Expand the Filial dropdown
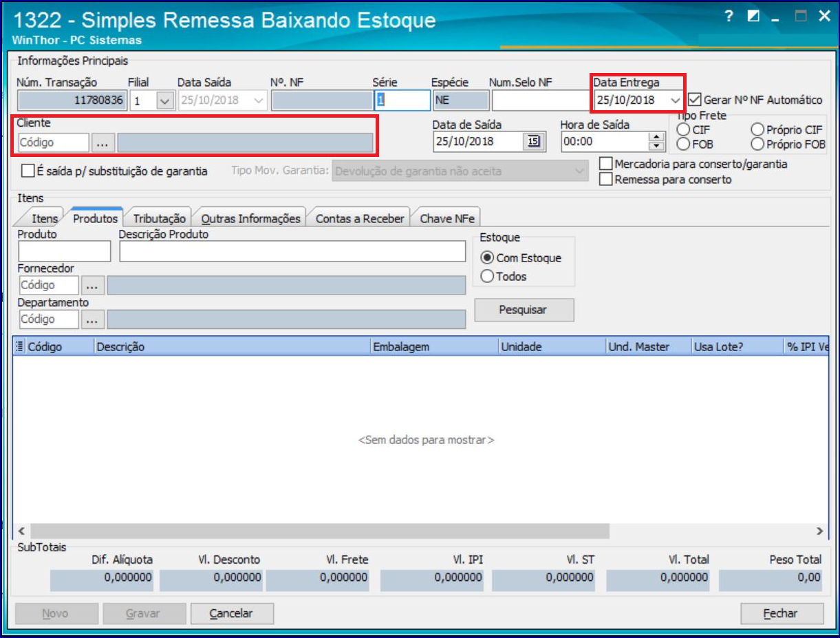The height and width of the screenshot is (638, 840). [164, 100]
